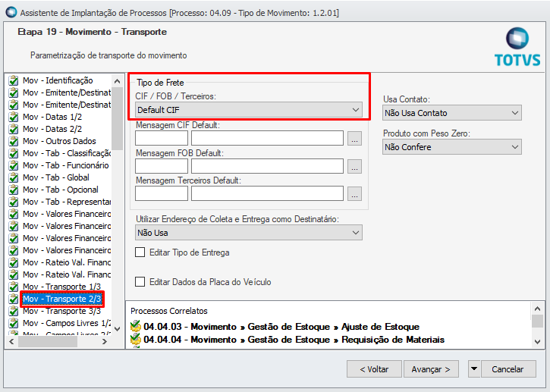Click the checkmark icon beside Mov - Tab - Opcional
This screenshot has width=550, height=392.
click(x=14, y=190)
